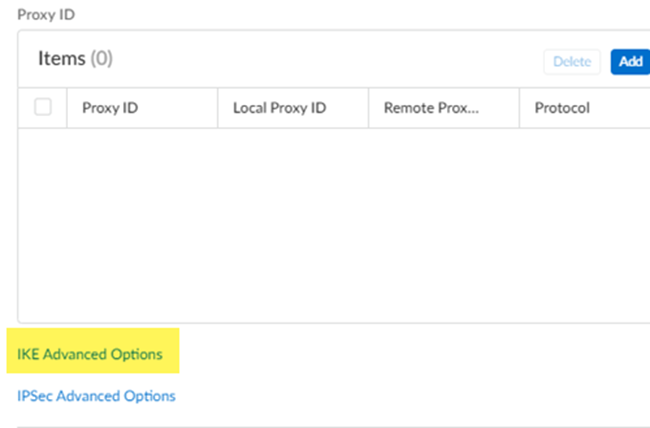Expand IPSec Advanced Options
This screenshot has height=428, width=650.
96,396
